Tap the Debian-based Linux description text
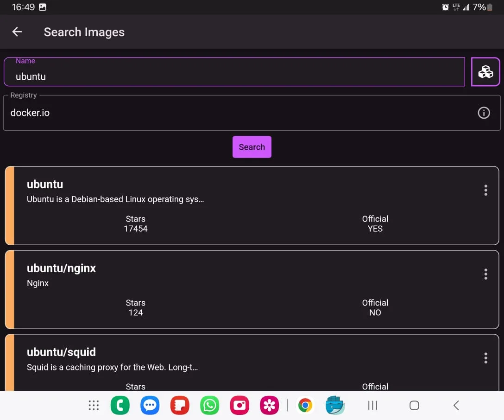 coord(115,199)
